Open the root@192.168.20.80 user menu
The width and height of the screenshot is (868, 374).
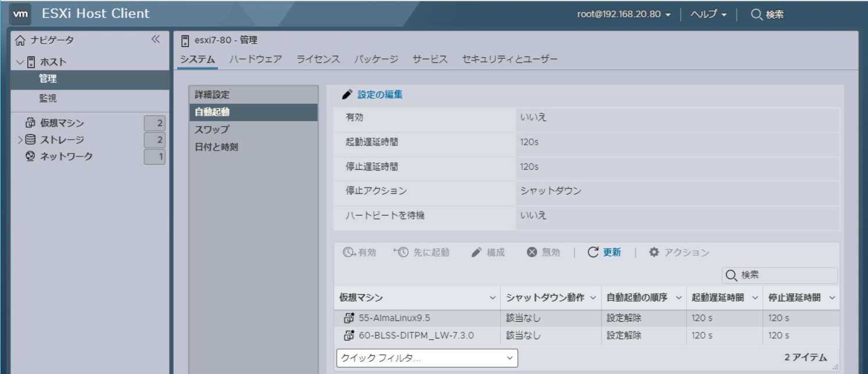coord(624,15)
